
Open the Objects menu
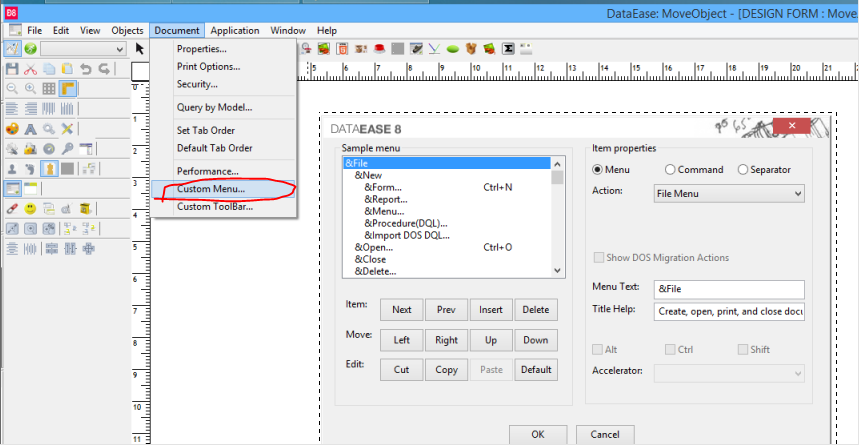(127, 31)
